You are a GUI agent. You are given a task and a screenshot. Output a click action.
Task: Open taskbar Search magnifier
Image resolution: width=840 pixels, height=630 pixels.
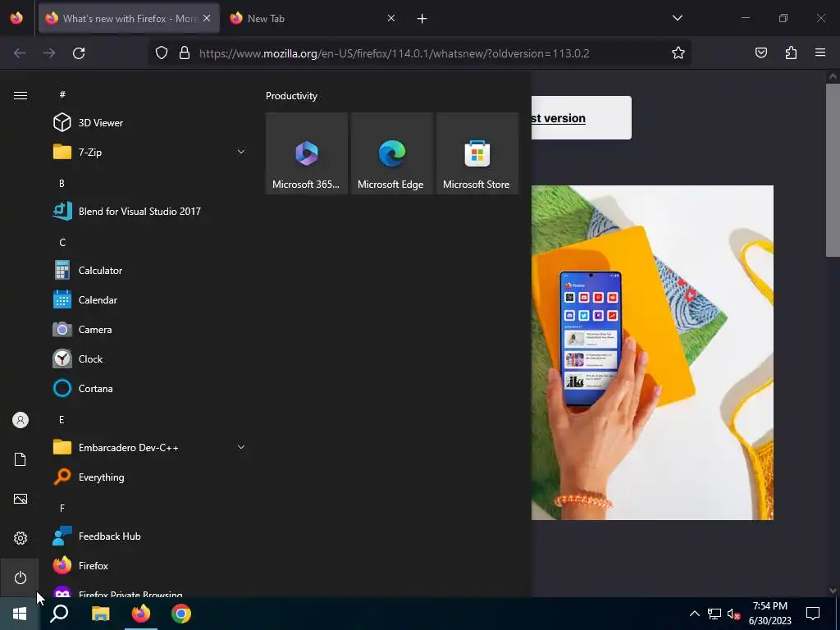click(x=59, y=614)
